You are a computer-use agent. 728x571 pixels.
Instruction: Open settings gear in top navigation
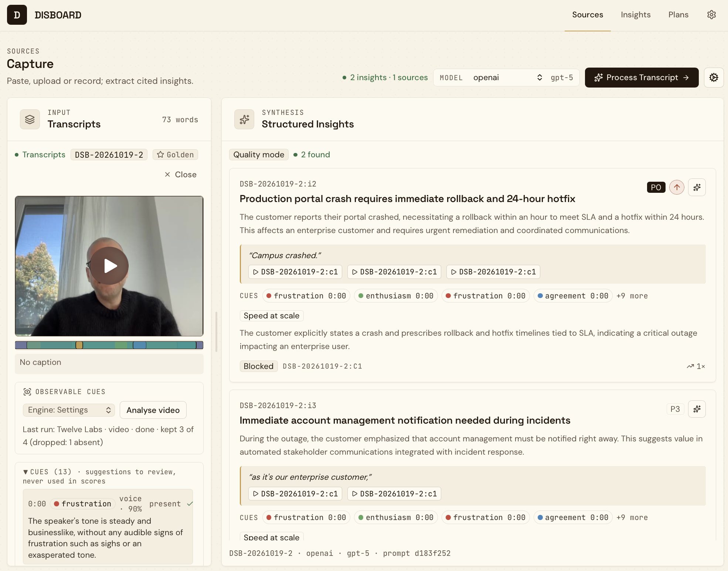pos(711,15)
